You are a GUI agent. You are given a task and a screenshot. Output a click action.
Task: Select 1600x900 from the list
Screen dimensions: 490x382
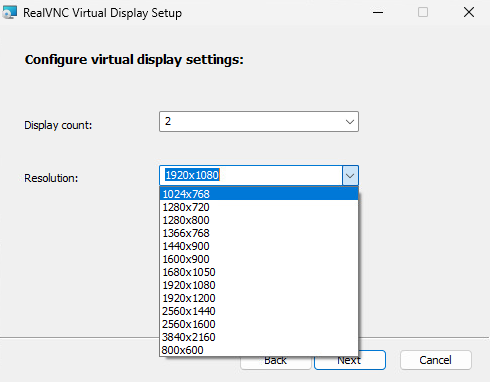(259, 259)
